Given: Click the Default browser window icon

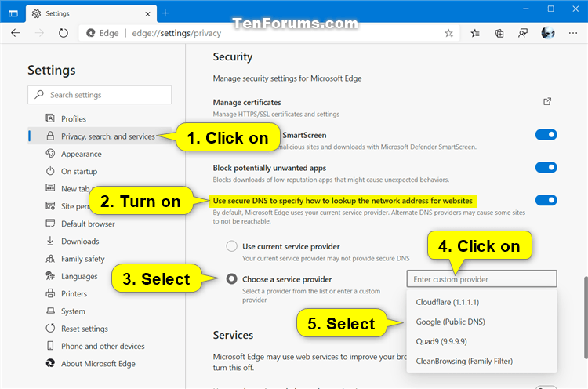Looking at the screenshot, I should (x=50, y=224).
